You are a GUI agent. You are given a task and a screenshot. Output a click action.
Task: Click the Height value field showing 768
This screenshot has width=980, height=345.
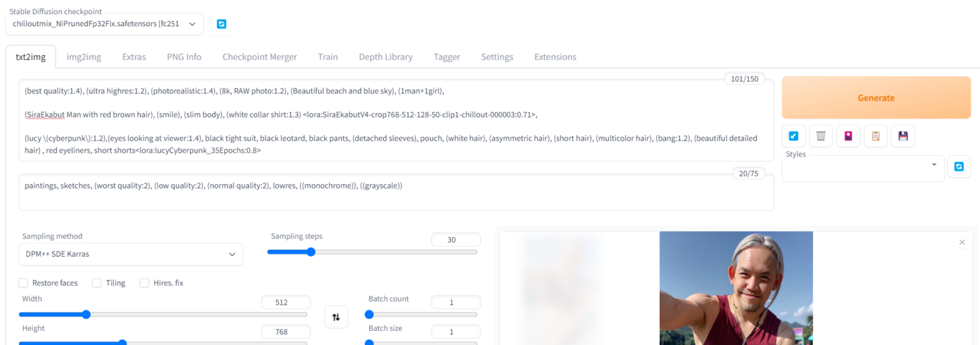pyautogui.click(x=285, y=332)
